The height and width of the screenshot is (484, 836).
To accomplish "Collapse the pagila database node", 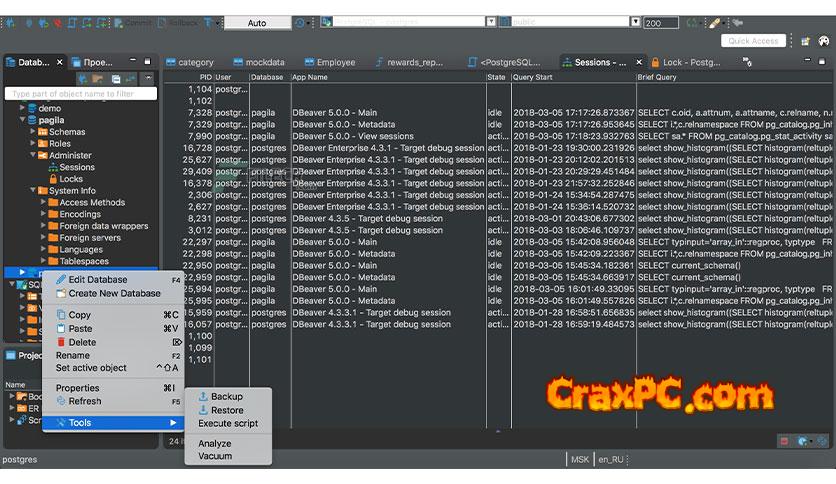I will click(x=22, y=120).
